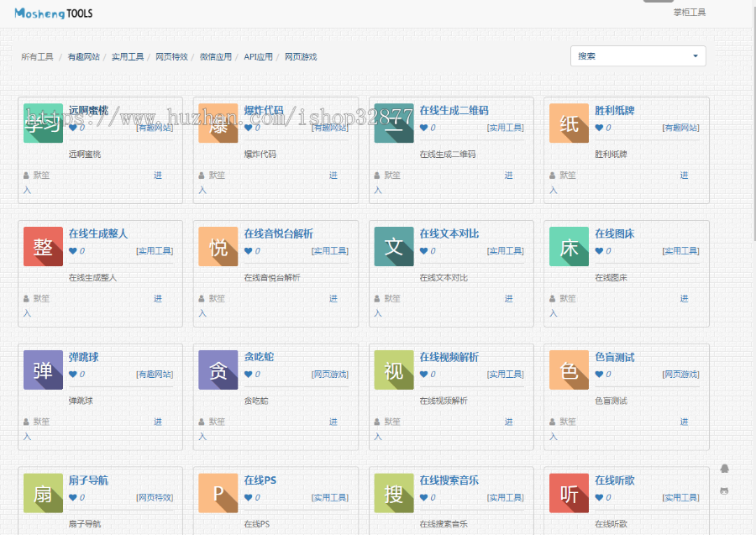Screen dimensions: 756x535
Task: Like 胜利纸牌 with the heart icon
Action: (x=599, y=128)
